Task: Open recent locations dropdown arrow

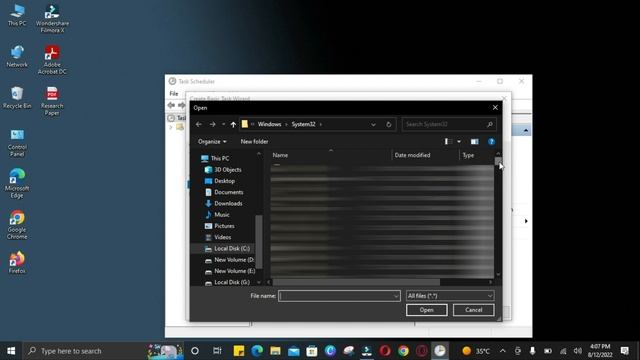Action: click(x=223, y=124)
